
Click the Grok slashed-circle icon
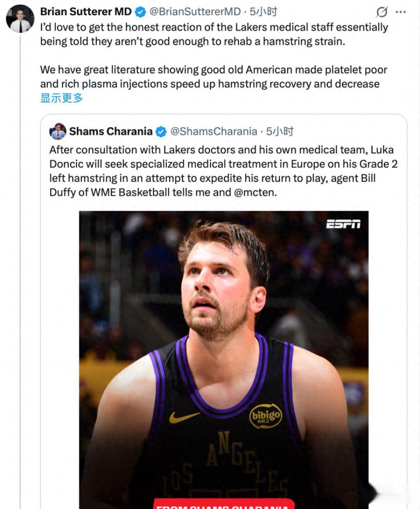tap(382, 12)
